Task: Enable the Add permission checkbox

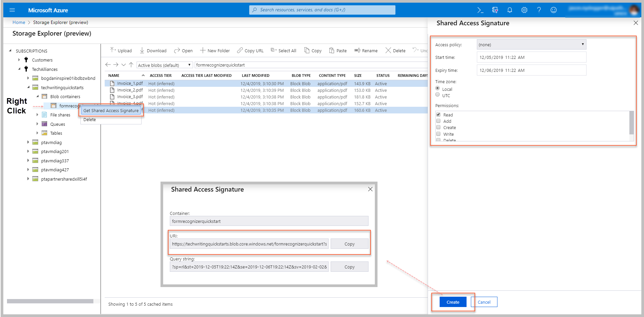Action: pyautogui.click(x=438, y=121)
